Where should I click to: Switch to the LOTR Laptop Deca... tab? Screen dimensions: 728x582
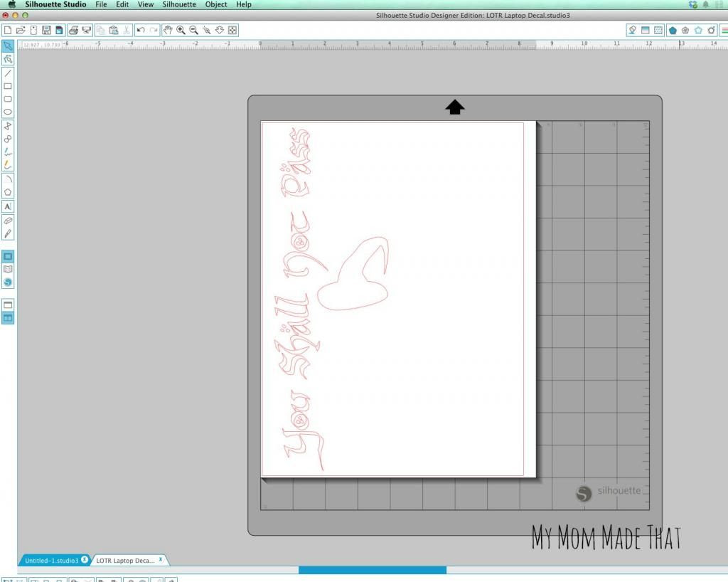[x=125, y=560]
